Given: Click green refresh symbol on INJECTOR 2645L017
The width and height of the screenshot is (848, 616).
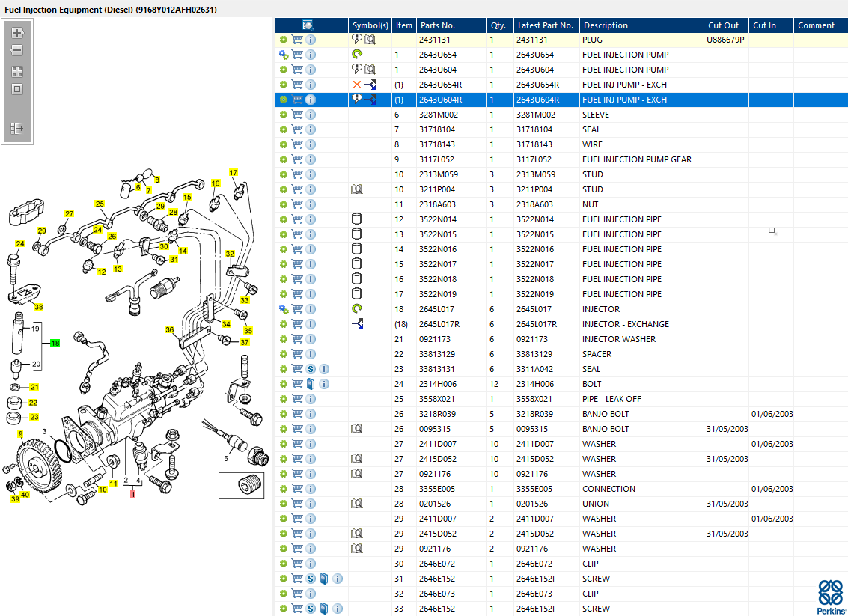Looking at the screenshot, I should coord(356,309).
